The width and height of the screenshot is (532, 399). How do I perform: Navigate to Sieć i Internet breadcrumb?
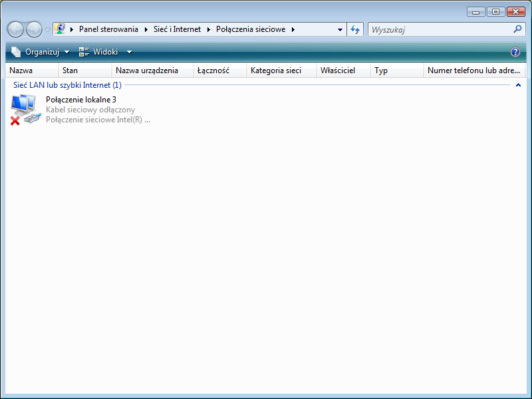tap(177, 29)
